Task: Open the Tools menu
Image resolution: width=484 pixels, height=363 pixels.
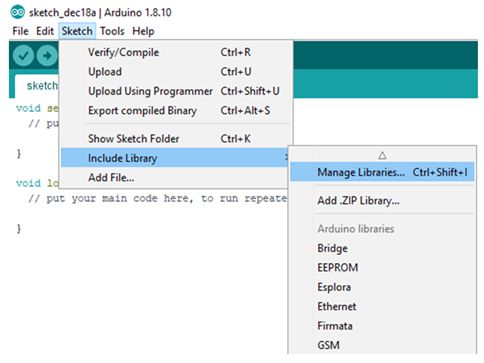Action: pyautogui.click(x=112, y=31)
